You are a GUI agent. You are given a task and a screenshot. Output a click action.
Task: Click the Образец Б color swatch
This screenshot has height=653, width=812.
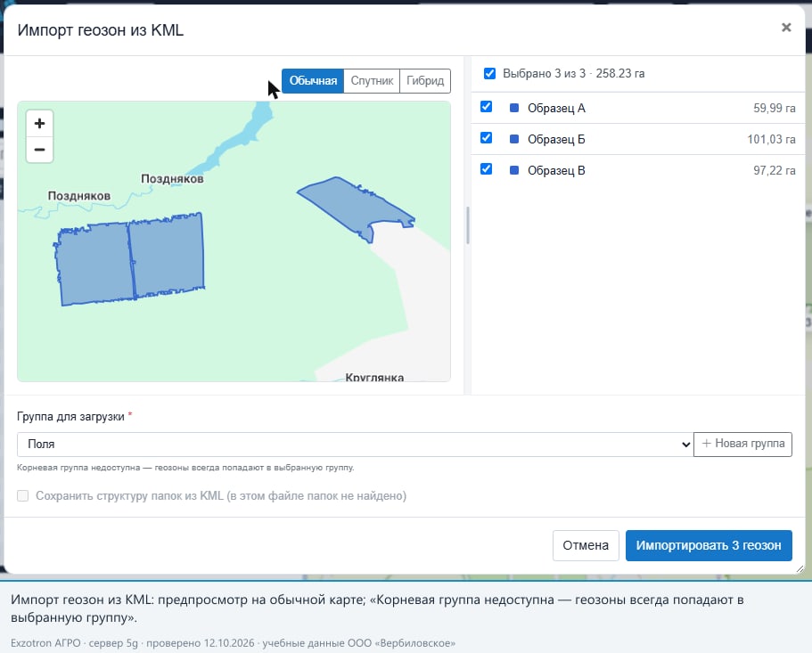514,139
